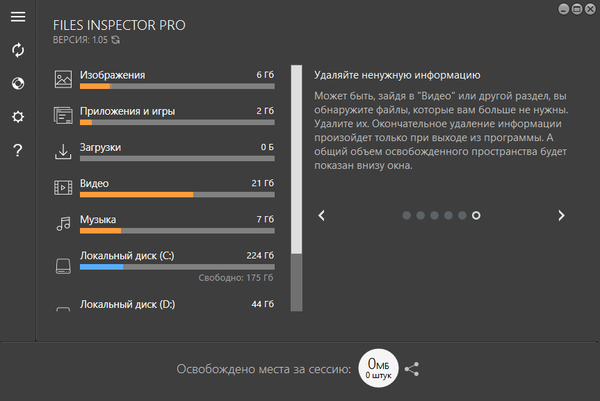
Task: Click the share icon at bottom
Action: tap(411, 369)
